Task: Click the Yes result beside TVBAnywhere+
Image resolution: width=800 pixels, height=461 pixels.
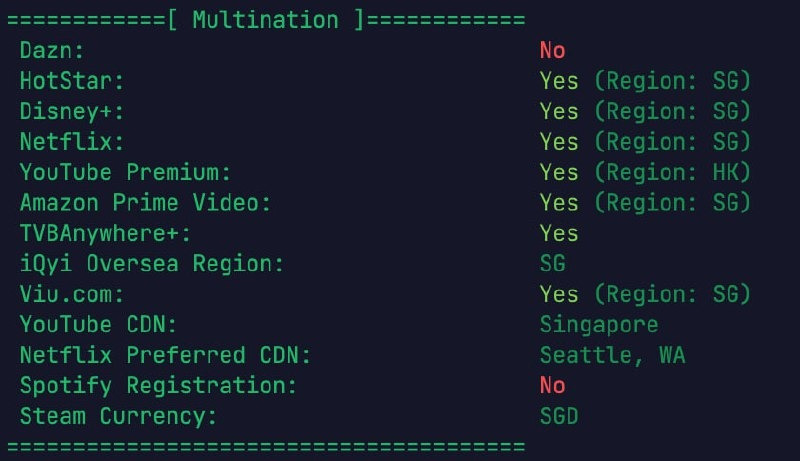Action: click(559, 233)
